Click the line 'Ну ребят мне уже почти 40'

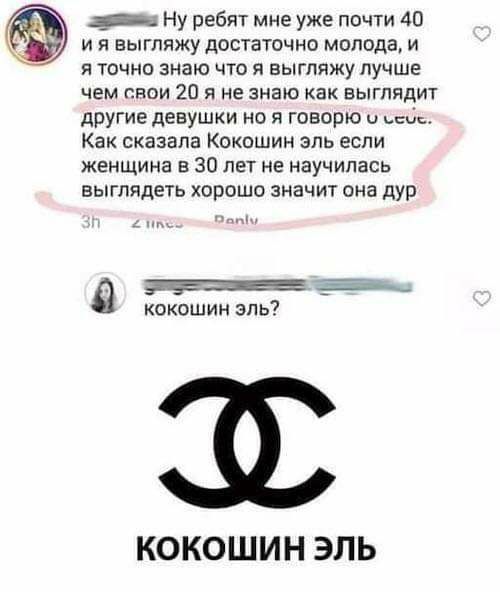click(x=293, y=19)
